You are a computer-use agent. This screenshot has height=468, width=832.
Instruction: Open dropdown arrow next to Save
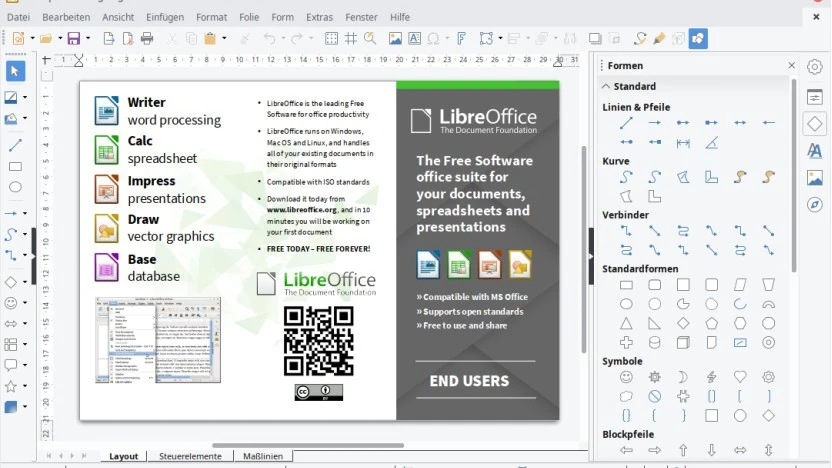click(x=88, y=39)
